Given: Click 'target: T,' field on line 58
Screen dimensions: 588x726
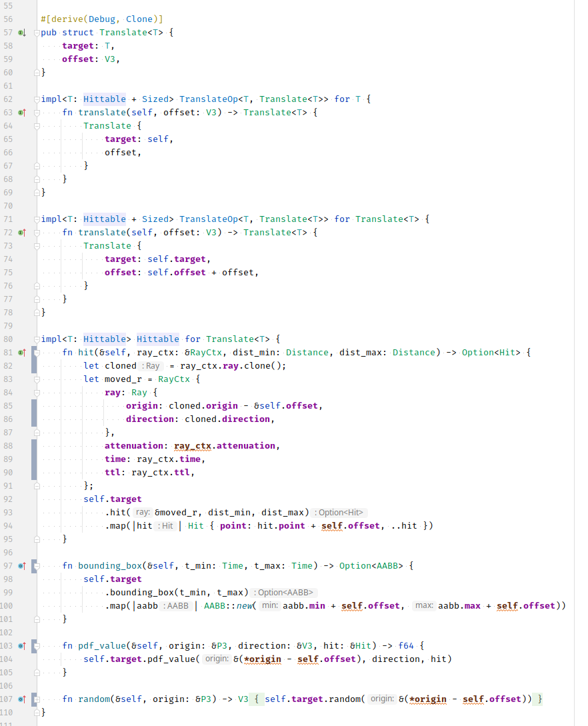Looking at the screenshot, I should [88, 46].
